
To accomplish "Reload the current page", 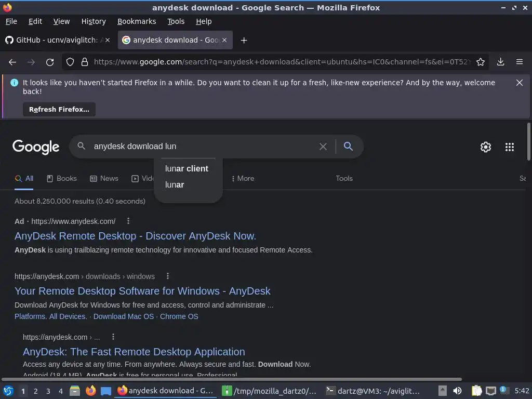I will click(50, 62).
